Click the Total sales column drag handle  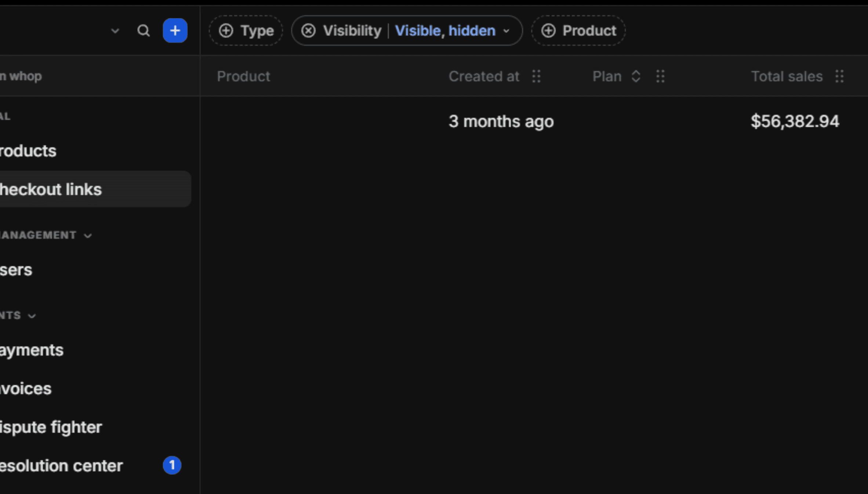pos(839,76)
